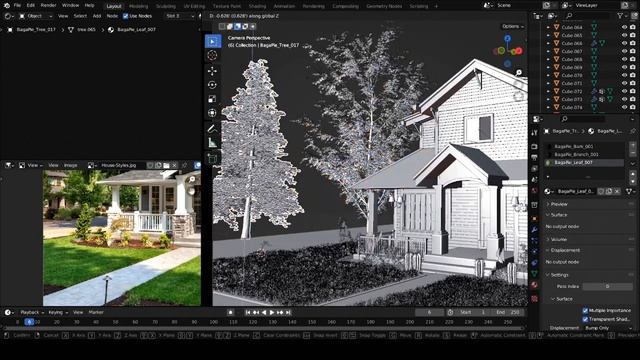Open the Window menu
Viewport: 640px width, 360px height.
point(71,5)
